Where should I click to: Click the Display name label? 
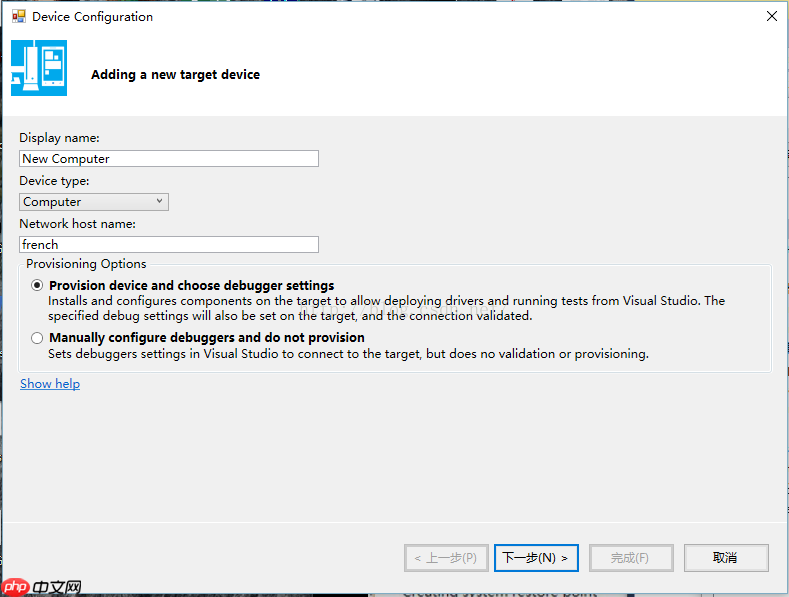pyautogui.click(x=60, y=138)
